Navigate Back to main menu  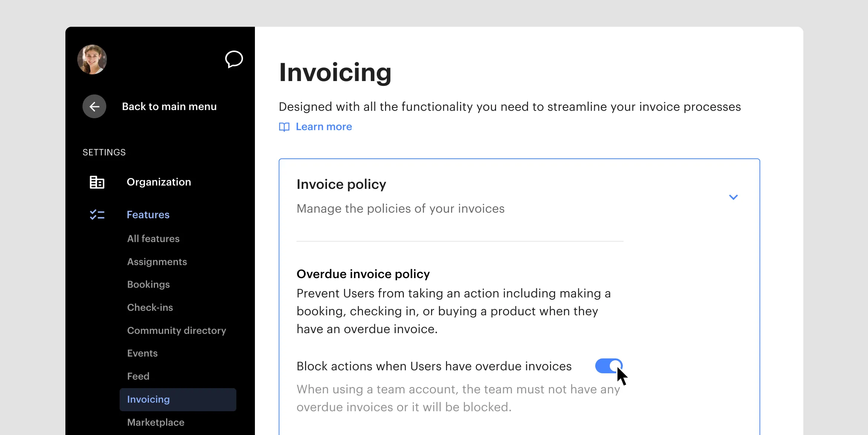160,107
